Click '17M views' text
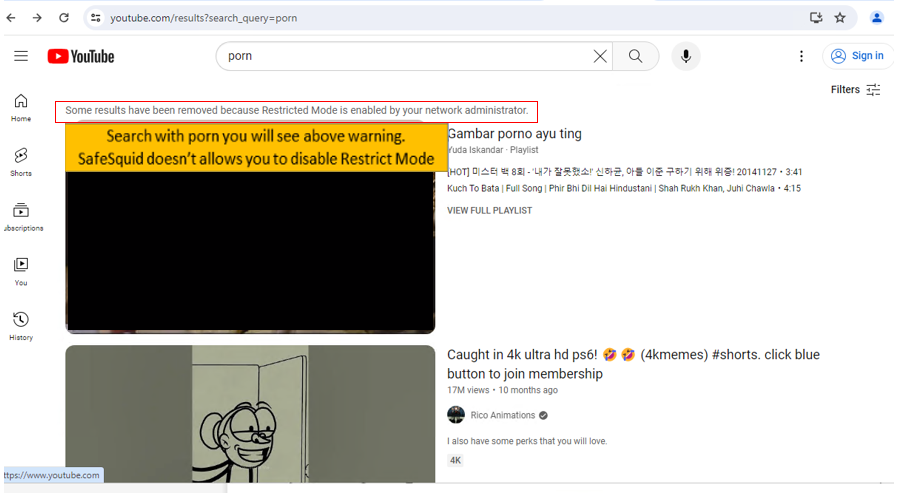Screen dimensions: 901x495 click(468, 390)
